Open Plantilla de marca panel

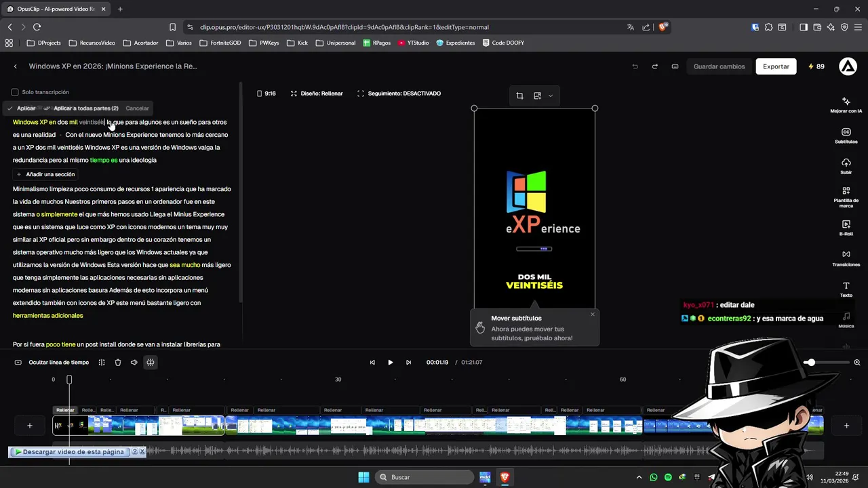(x=846, y=197)
